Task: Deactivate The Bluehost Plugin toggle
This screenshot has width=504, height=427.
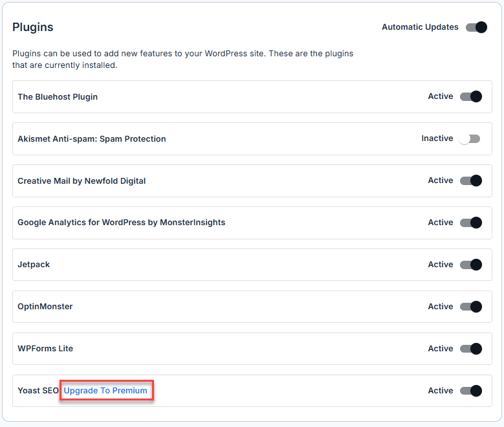Action: pos(471,96)
